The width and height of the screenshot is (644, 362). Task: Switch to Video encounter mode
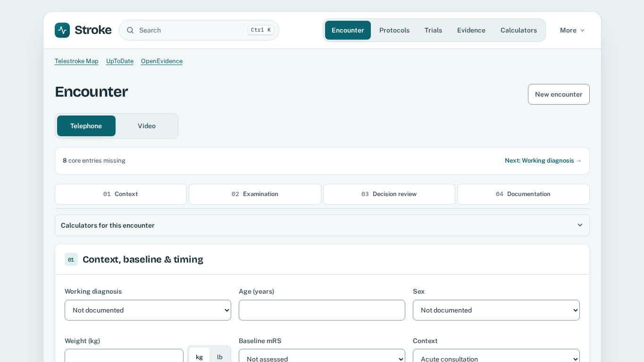coord(147,126)
